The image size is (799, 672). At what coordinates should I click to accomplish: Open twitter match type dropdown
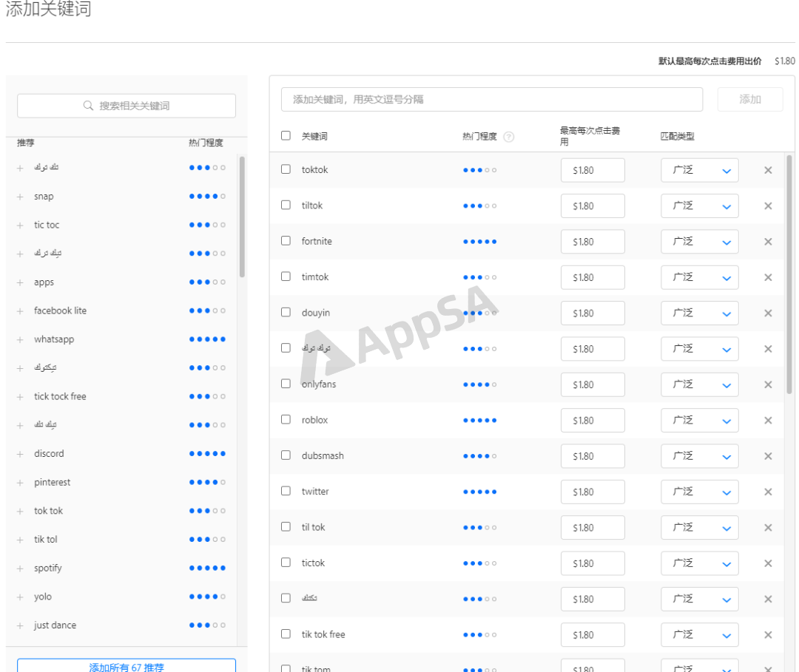pos(700,492)
